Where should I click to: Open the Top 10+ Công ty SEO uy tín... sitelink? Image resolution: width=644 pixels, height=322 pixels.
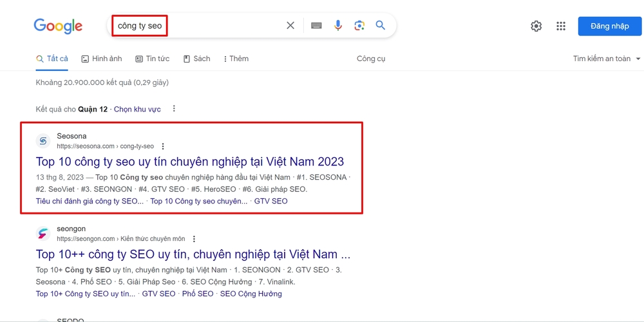point(86,294)
